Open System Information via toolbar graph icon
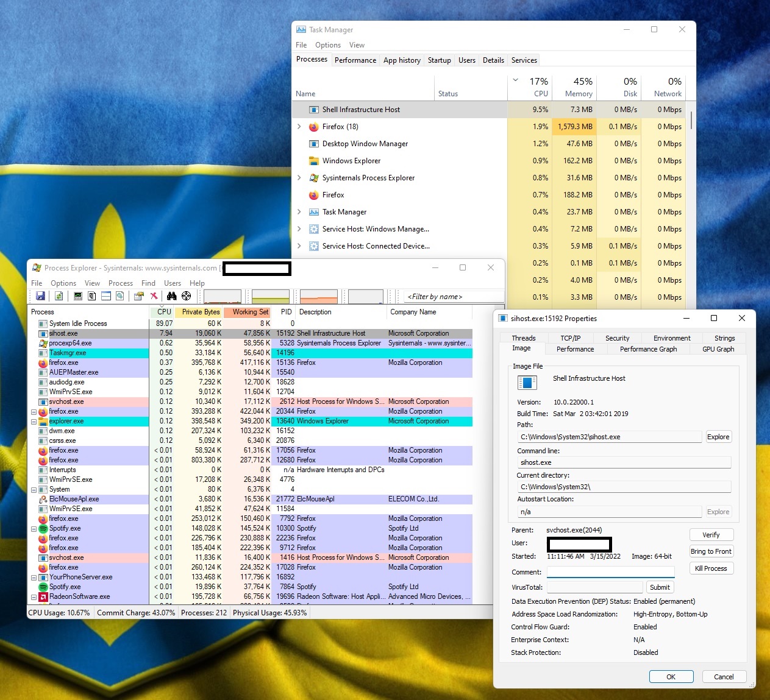 (78, 296)
